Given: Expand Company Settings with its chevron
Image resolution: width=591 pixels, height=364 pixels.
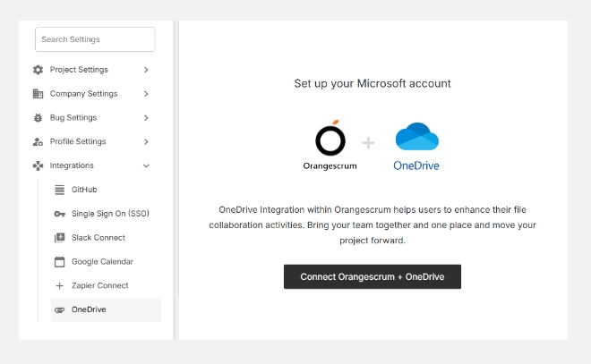Looking at the screenshot, I should pos(146,94).
